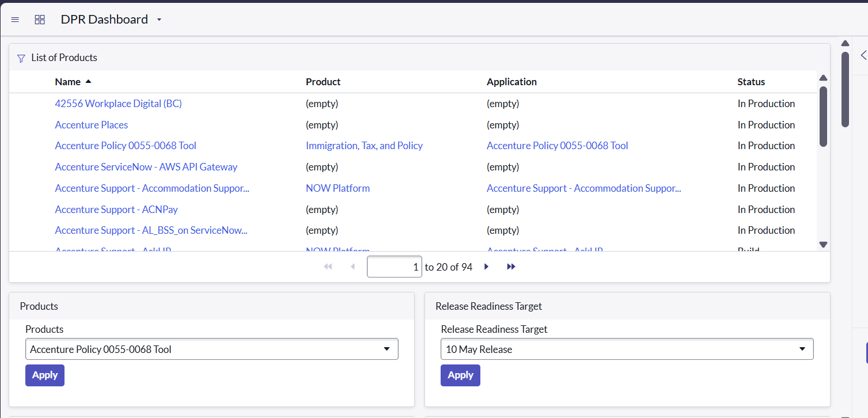Open Accenture Support - Accommodation Suppor... in Name column
Screen dimensions: 868x418
point(152,188)
